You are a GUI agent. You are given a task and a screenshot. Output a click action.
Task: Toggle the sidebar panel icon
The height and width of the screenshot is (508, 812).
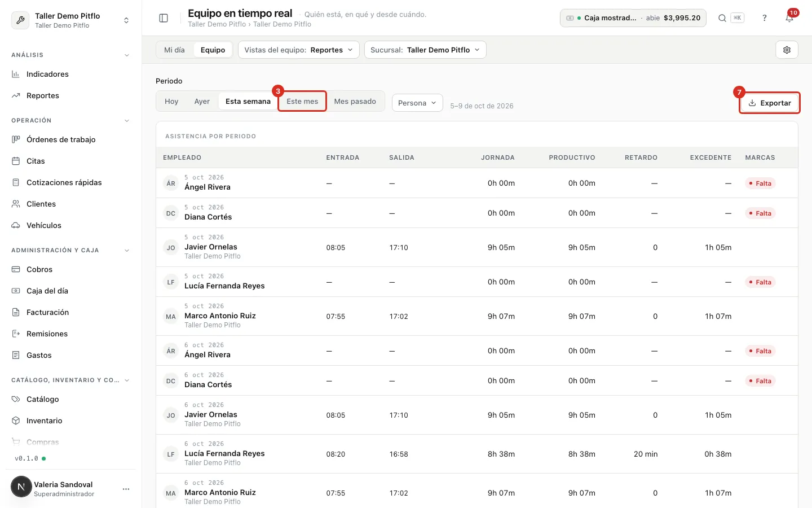(x=164, y=18)
